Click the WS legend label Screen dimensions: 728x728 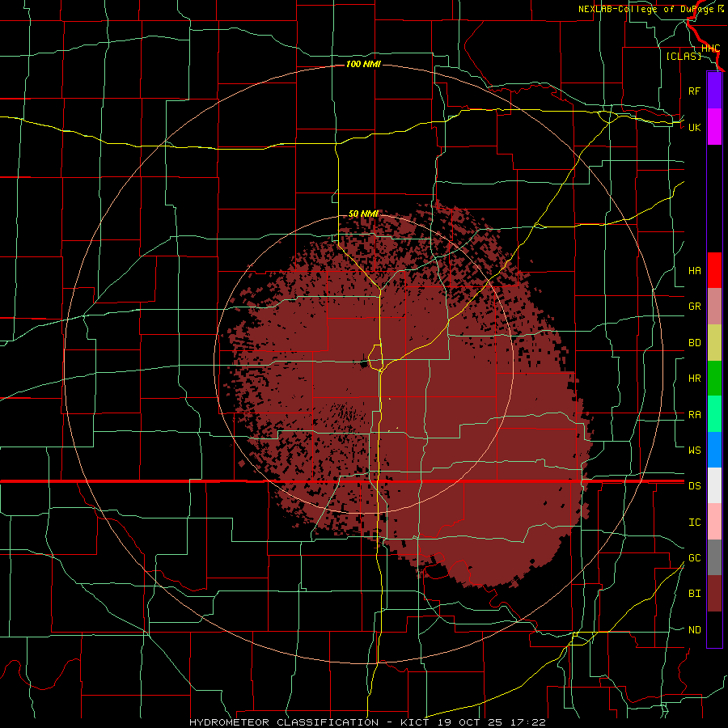(694, 450)
